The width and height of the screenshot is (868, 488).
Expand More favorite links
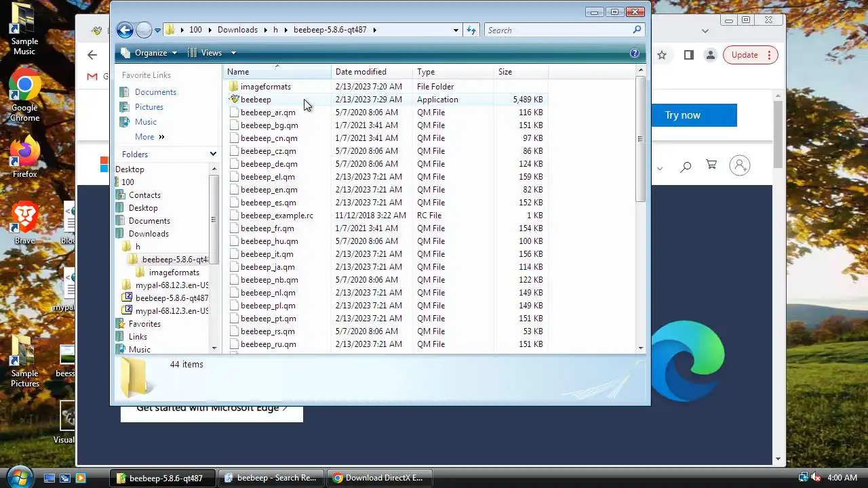click(x=149, y=137)
